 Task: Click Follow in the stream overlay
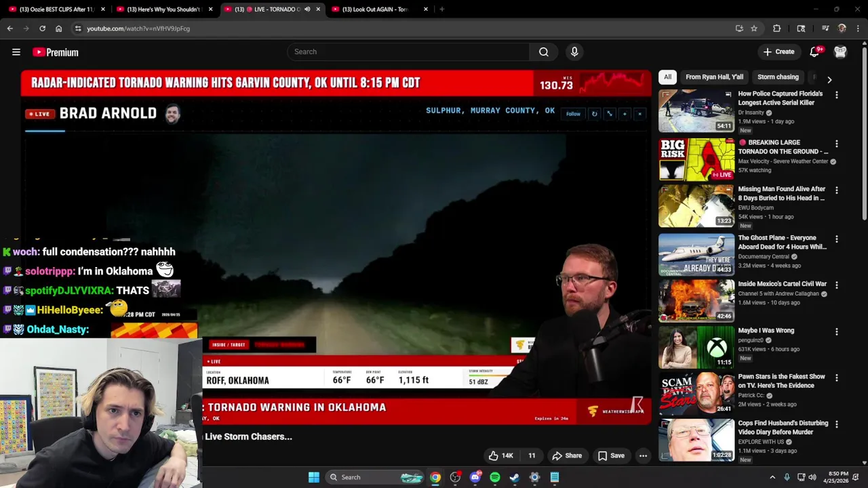[573, 114]
